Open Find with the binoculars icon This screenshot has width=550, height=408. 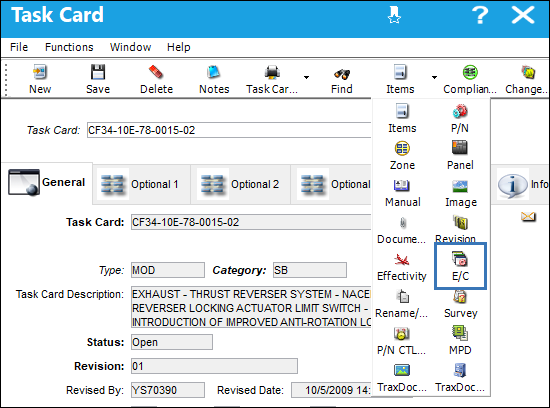(x=342, y=74)
